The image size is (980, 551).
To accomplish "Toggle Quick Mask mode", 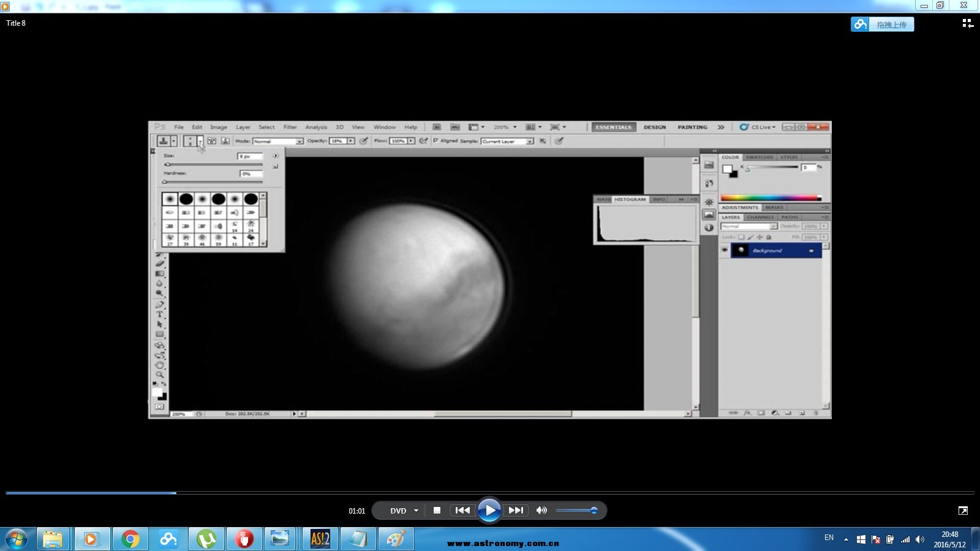I will (x=159, y=407).
